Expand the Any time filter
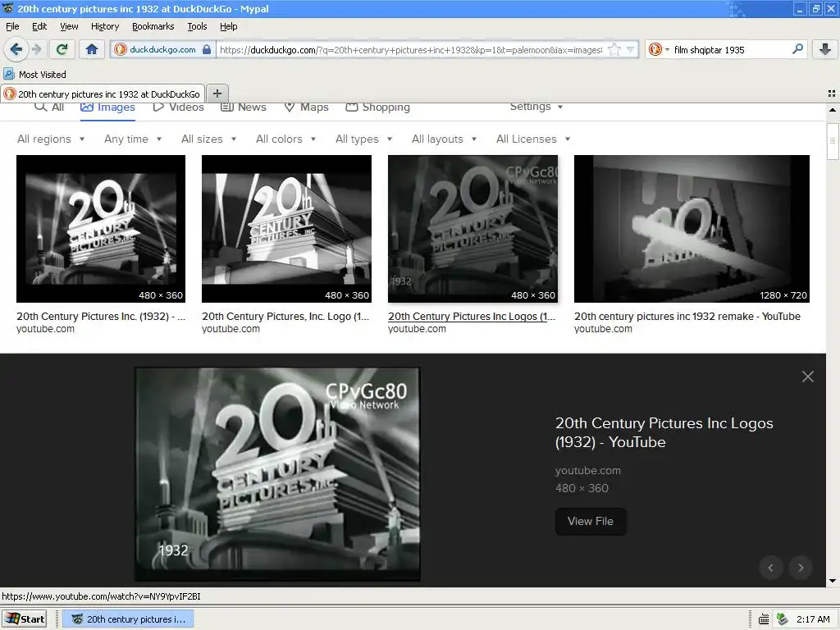Viewport: 840px width, 630px height. pyautogui.click(x=133, y=139)
